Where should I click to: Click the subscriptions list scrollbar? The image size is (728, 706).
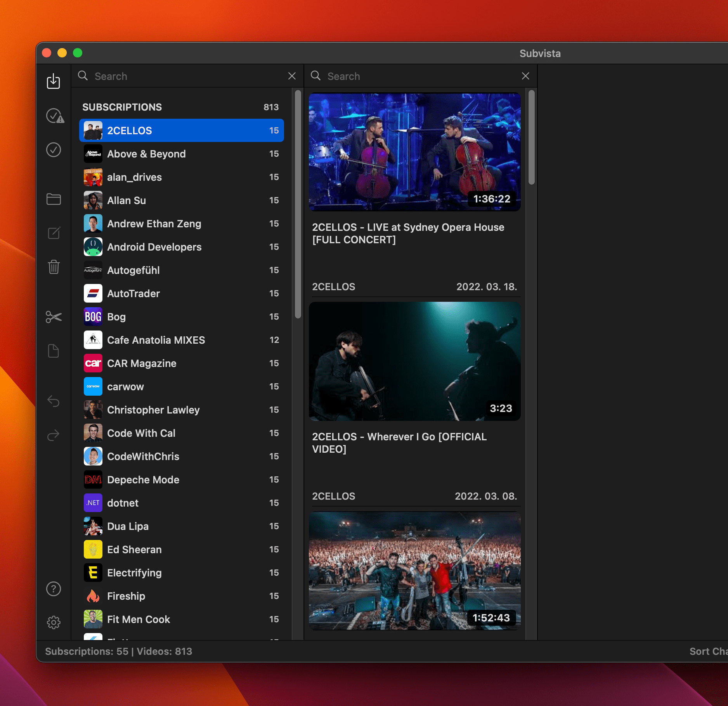(298, 204)
